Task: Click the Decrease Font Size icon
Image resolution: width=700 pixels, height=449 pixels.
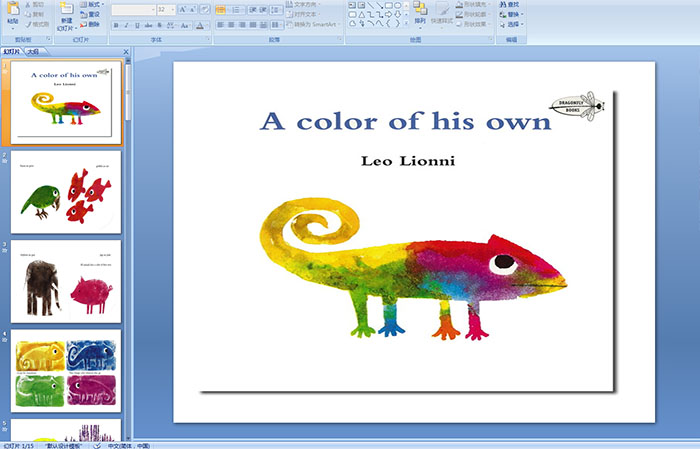Action: pyautogui.click(x=192, y=10)
